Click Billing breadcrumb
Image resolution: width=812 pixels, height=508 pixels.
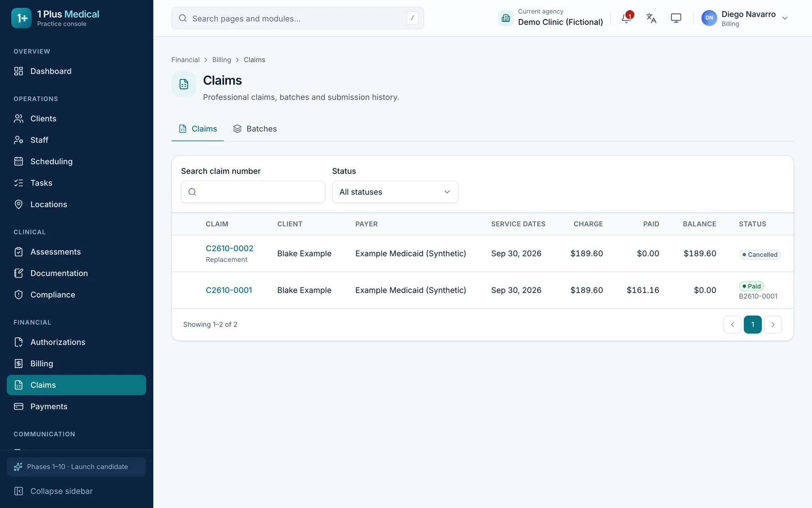pos(221,60)
